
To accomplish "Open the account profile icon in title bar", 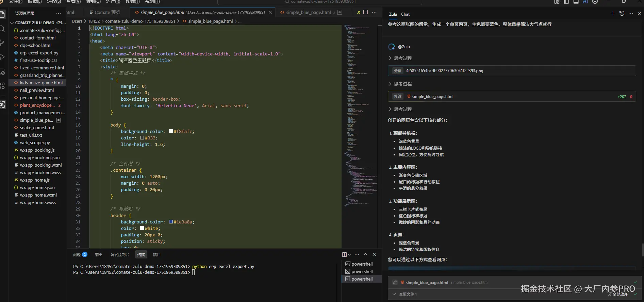I will [595, 2].
